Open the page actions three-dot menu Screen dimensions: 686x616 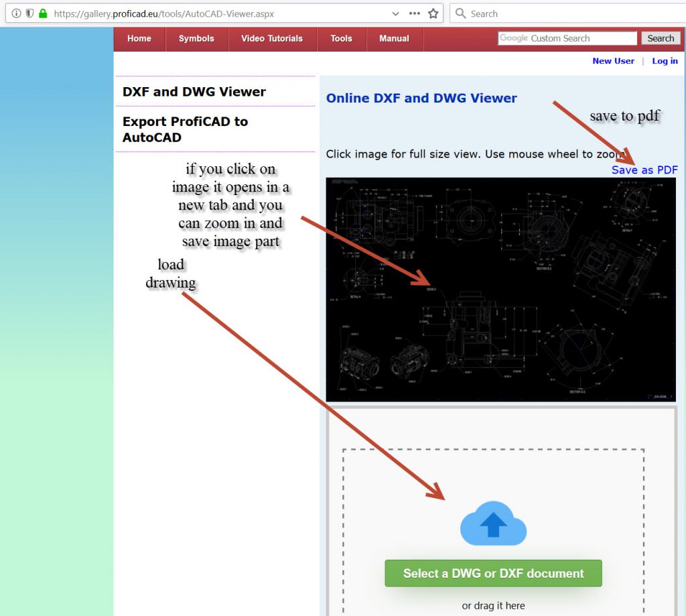(x=415, y=13)
